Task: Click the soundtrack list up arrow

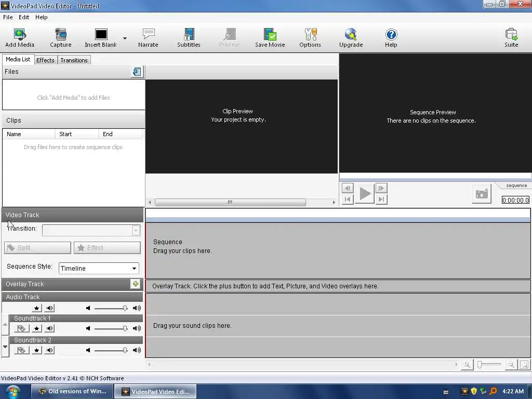Action: pyautogui.click(x=5, y=325)
